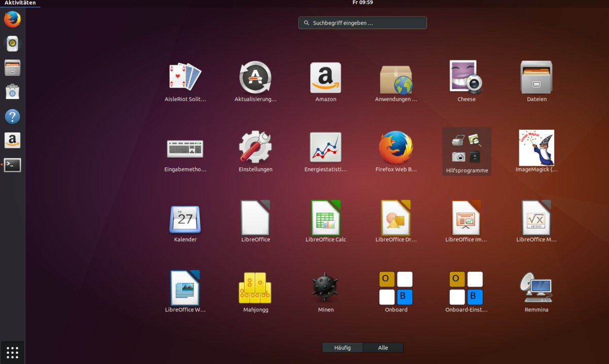Launch LibreOffice Math
This screenshot has width=609, height=364.
coord(536,222)
